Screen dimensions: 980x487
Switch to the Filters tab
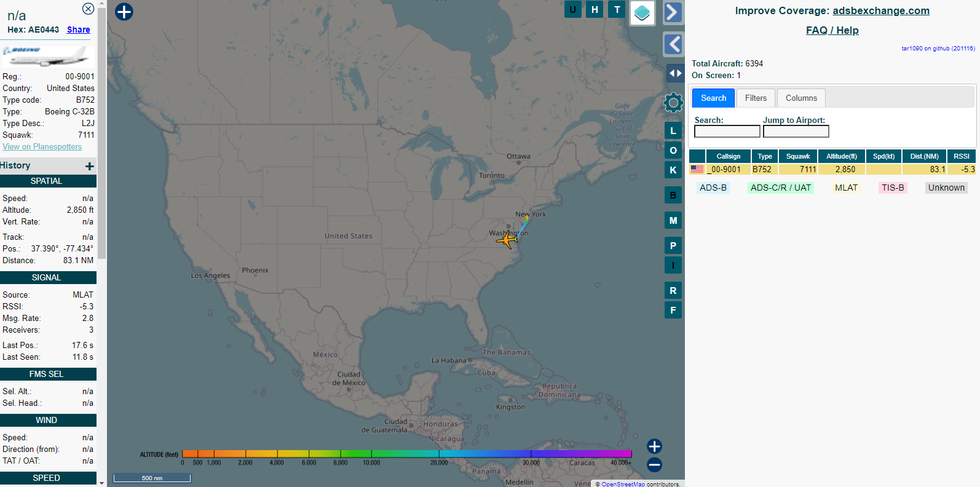[756, 98]
